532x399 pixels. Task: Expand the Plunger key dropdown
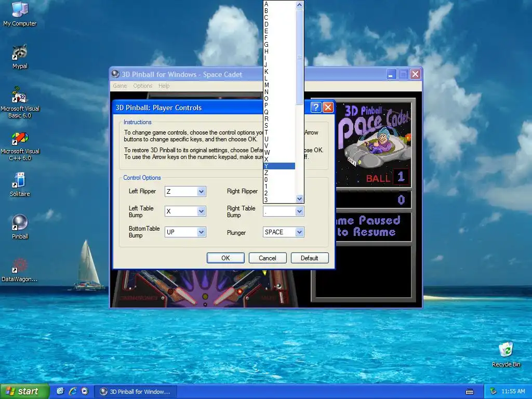[x=299, y=232]
